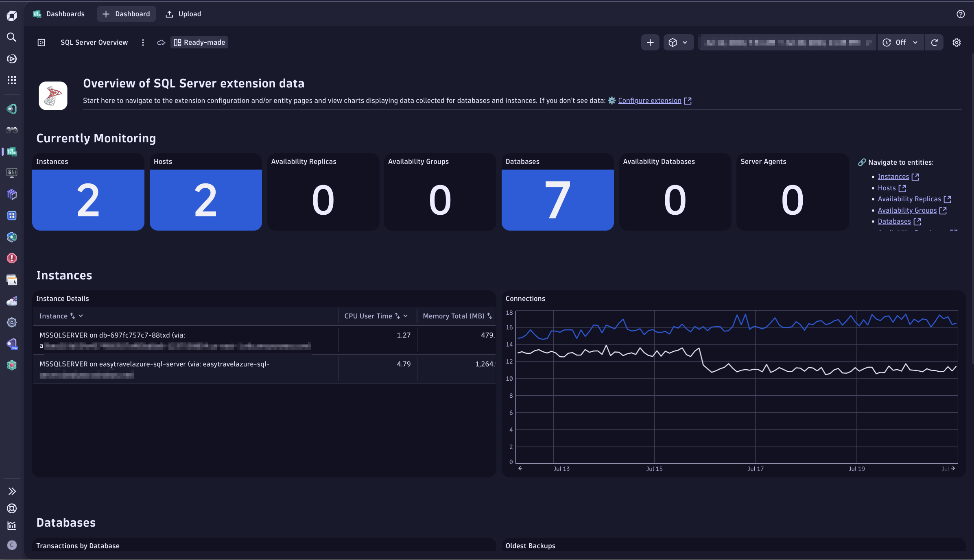The image size is (974, 560).
Task: Click CPU value 4.79
Action: (404, 364)
